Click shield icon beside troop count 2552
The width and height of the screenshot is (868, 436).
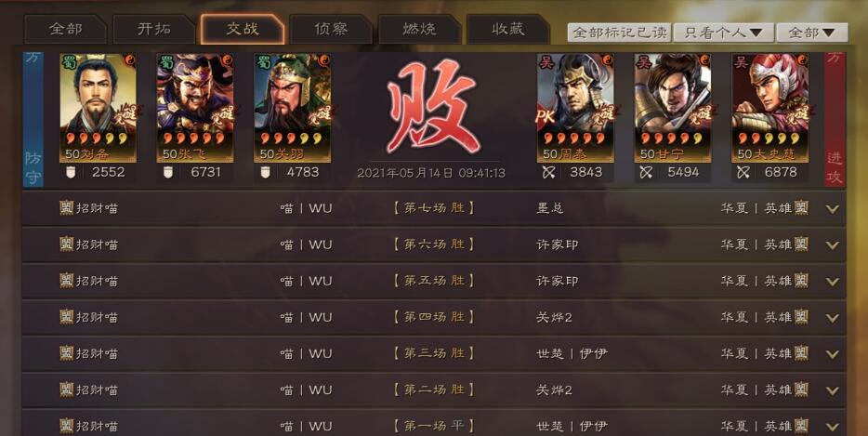(x=71, y=172)
